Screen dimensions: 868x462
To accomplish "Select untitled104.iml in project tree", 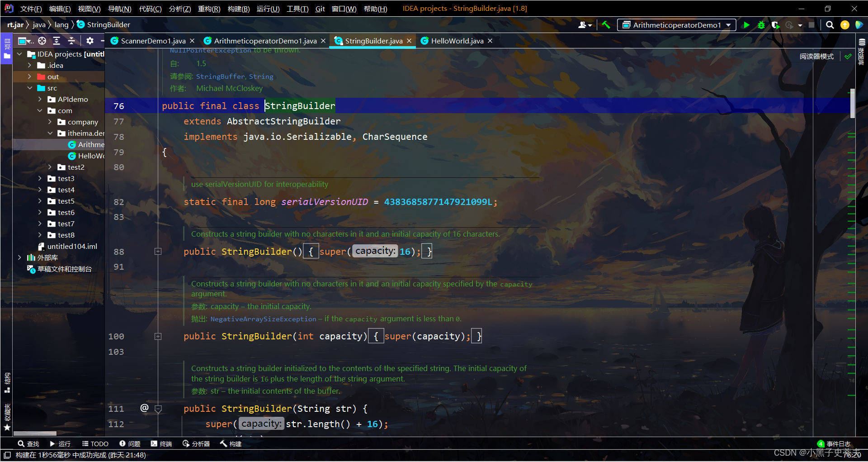I will (68, 247).
